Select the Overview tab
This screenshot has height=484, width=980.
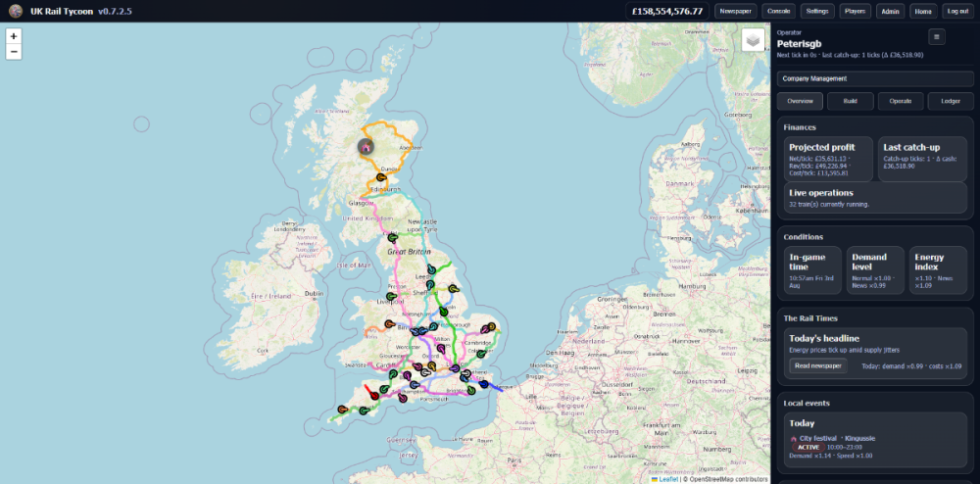(800, 101)
